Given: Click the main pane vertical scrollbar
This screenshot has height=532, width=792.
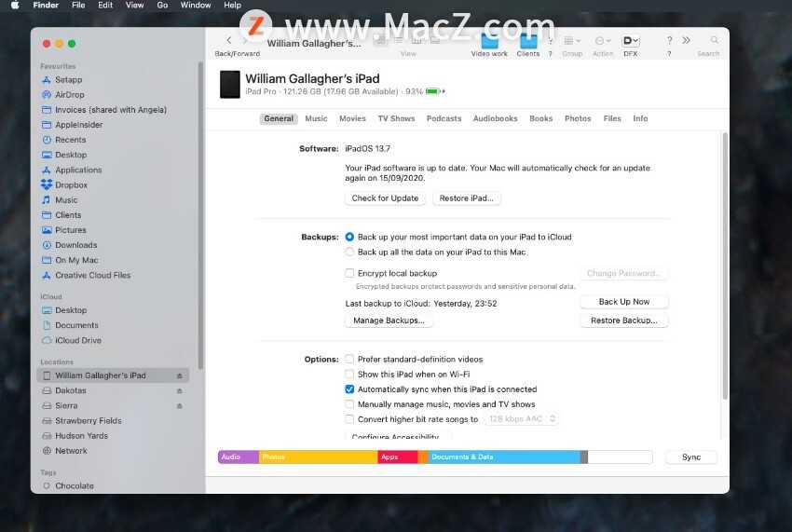Looking at the screenshot, I should click(725, 266).
